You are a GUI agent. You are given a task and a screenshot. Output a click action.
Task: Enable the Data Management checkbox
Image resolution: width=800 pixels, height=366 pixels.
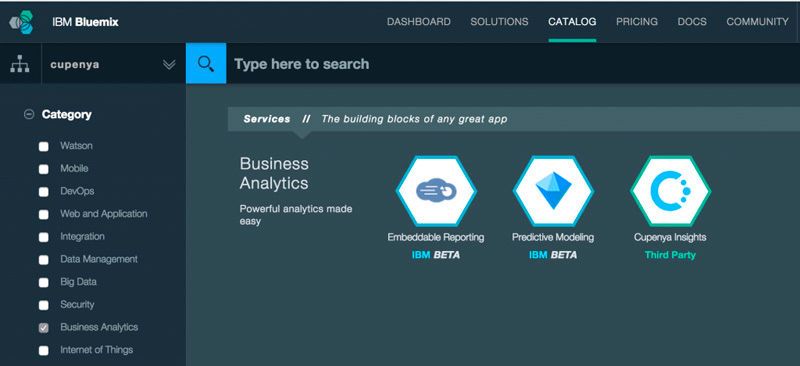coord(44,260)
